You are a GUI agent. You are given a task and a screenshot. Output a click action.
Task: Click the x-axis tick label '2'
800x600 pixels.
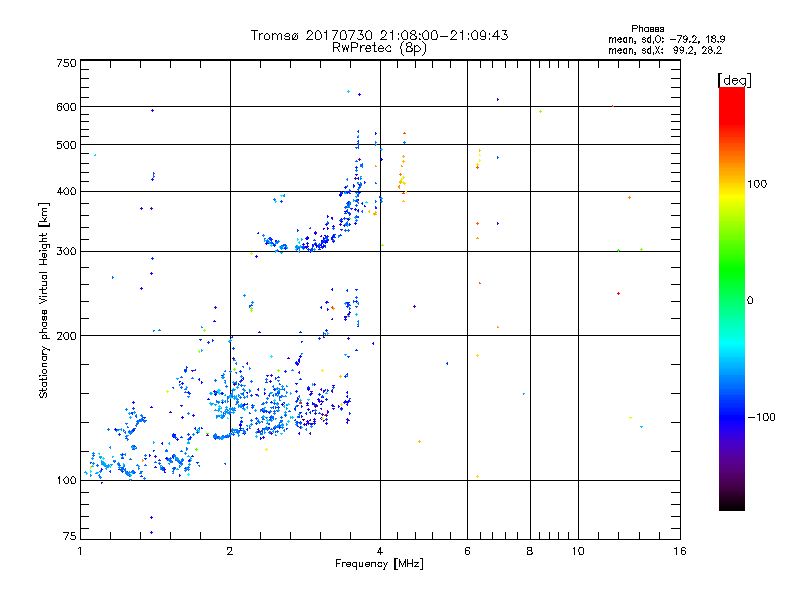coord(230,551)
